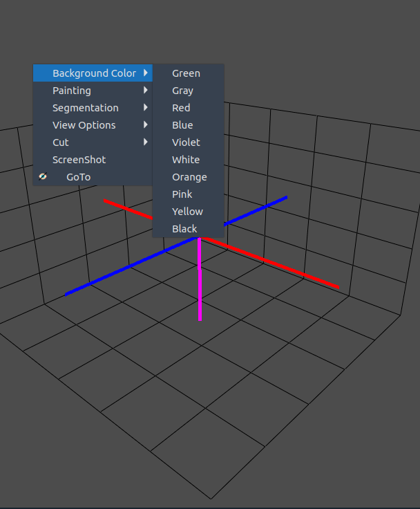Open the View Options menu entry

pos(93,125)
